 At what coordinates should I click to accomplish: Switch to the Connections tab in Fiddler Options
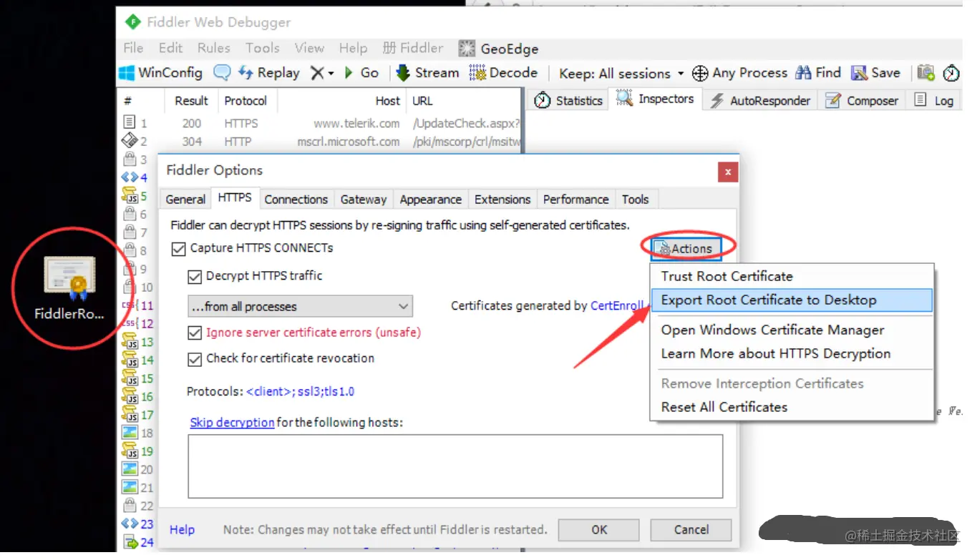[296, 199]
